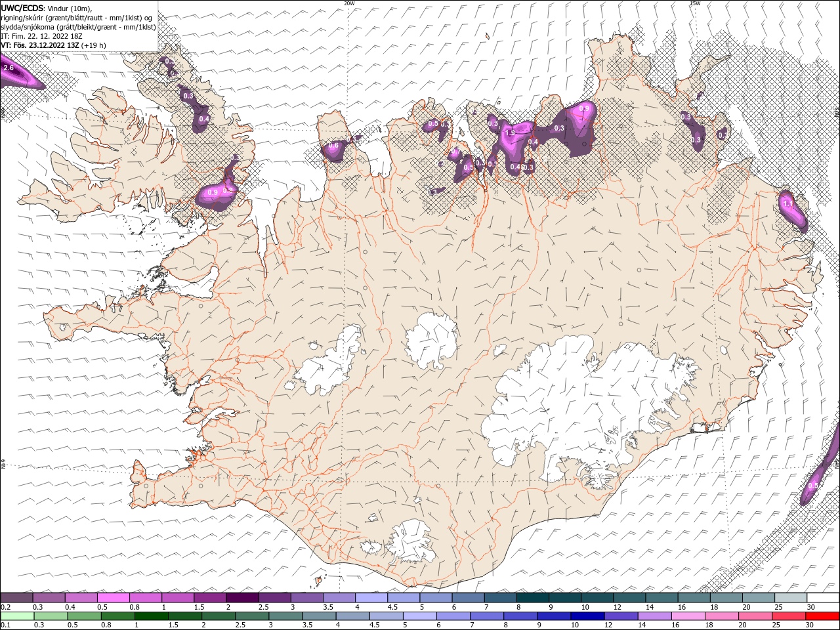This screenshot has width=840, height=630.
Task: Click the UWC/ECDS title text
Action: (23, 8)
